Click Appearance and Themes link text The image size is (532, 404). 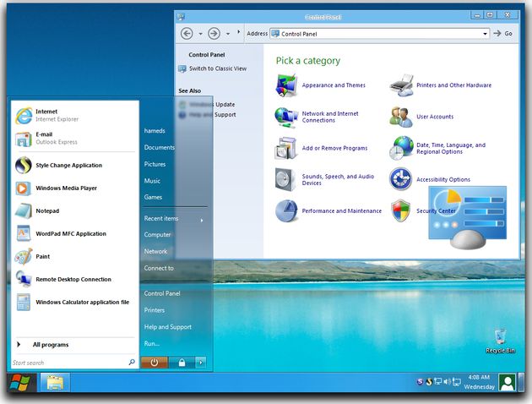(334, 85)
